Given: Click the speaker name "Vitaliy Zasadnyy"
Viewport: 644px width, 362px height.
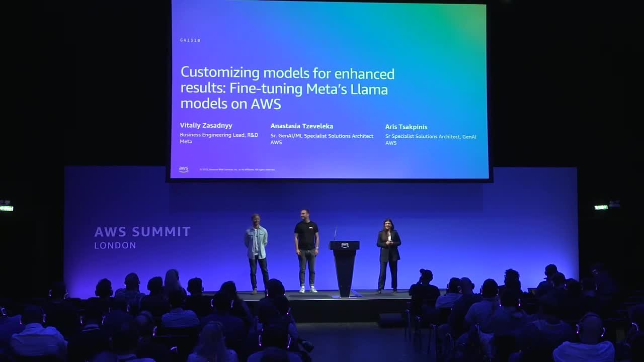Looking at the screenshot, I should (x=206, y=125).
